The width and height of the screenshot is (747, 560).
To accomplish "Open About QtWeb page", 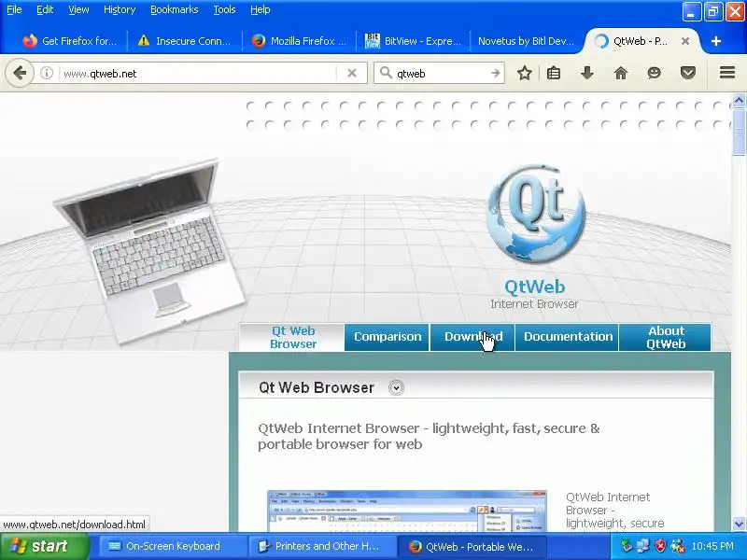I will (x=665, y=337).
